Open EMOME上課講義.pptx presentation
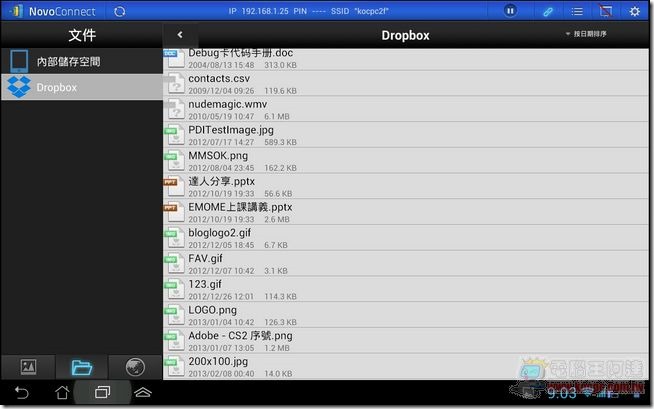This screenshot has height=409, width=654. click(406, 213)
